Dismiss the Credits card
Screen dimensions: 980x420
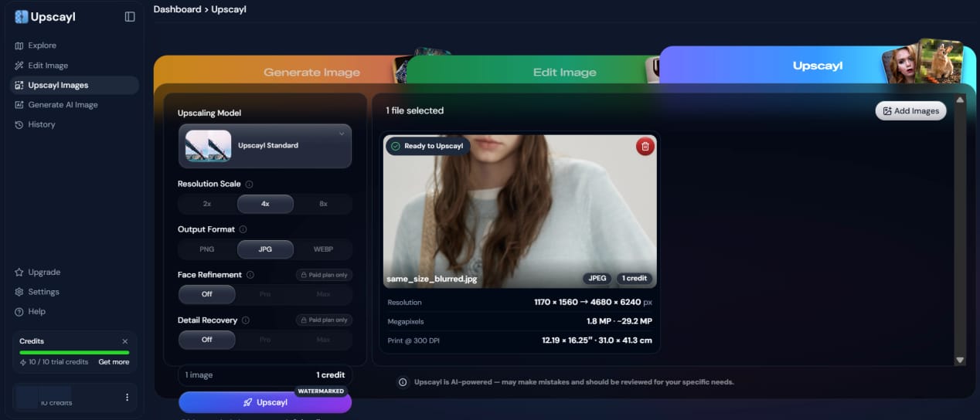125,341
